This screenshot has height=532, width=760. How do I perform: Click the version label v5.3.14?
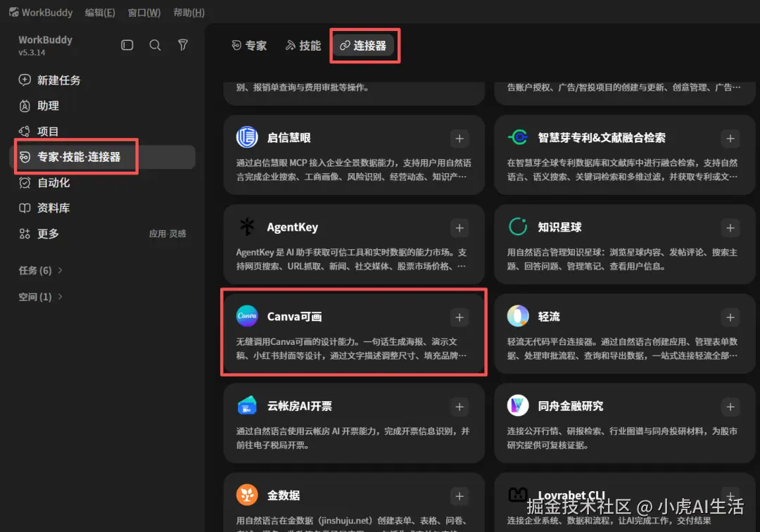[x=32, y=52]
